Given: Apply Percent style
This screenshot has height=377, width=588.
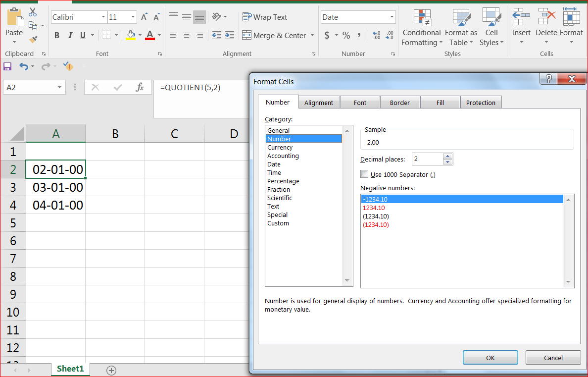Looking at the screenshot, I should [x=346, y=35].
